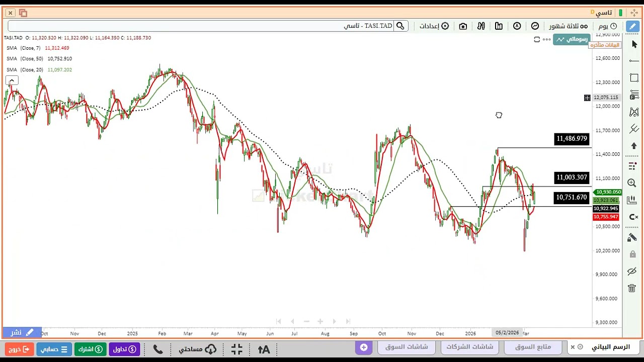The width and height of the screenshot is (644, 362).
Task: Toggle hide drawings eye icon
Action: tap(632, 271)
